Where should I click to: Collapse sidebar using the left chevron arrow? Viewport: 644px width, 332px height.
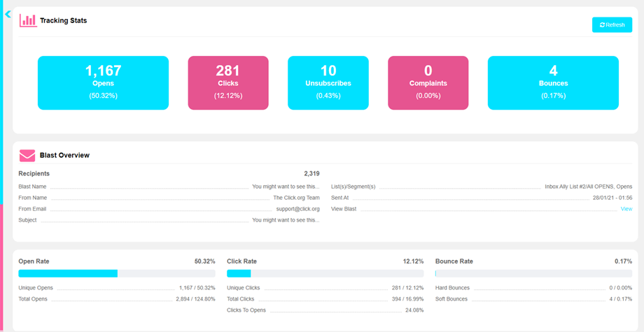coord(8,14)
